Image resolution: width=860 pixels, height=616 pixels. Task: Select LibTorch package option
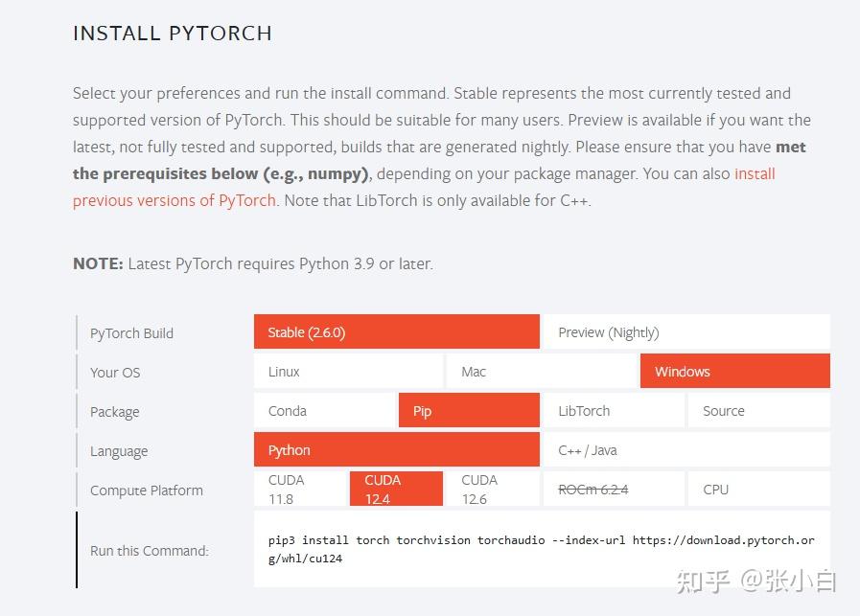(x=614, y=411)
